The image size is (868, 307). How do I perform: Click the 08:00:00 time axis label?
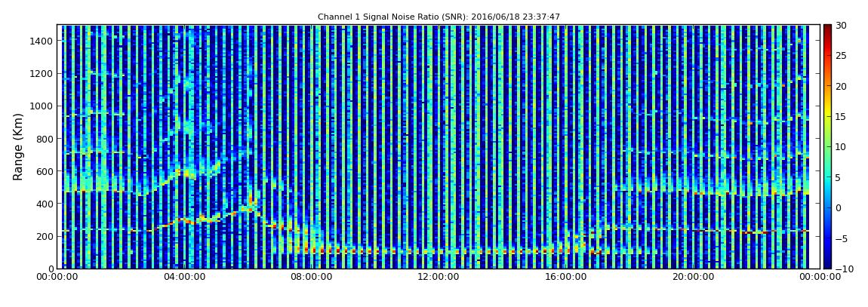pos(310,277)
